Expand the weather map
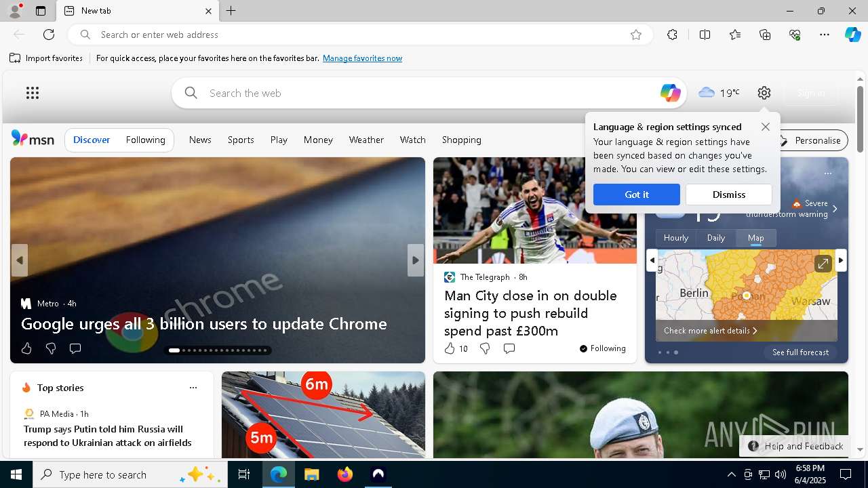Screen dimensions: 868x488 [823, 264]
